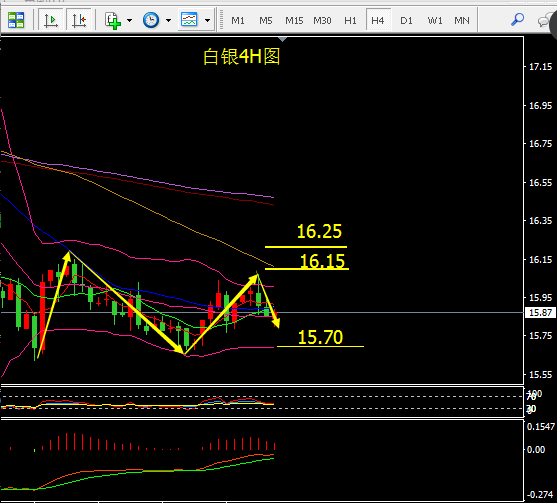Viewport: 557px width, 503px height.
Task: Click the Periods clock icon
Action: (x=151, y=20)
